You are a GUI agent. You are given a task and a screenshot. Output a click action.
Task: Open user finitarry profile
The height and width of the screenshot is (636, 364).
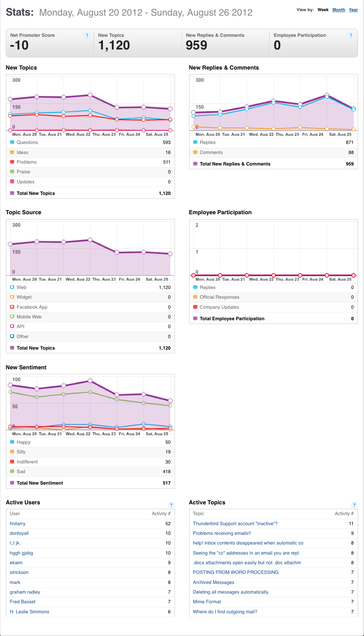[x=17, y=523]
